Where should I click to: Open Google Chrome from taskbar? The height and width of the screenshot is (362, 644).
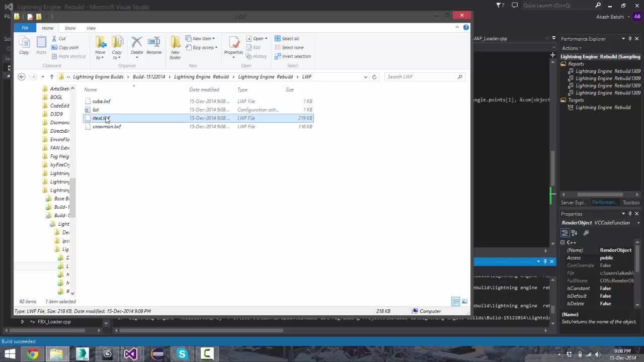point(32,354)
